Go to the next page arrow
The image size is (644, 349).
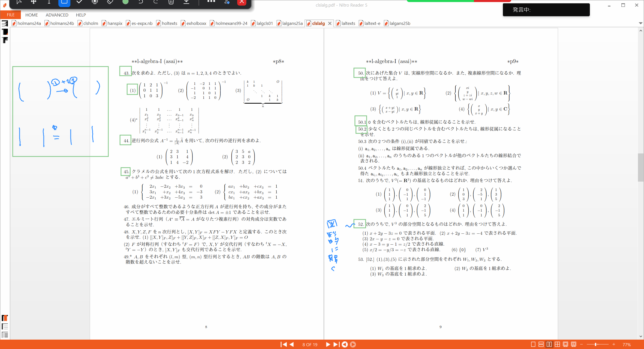point(328,344)
